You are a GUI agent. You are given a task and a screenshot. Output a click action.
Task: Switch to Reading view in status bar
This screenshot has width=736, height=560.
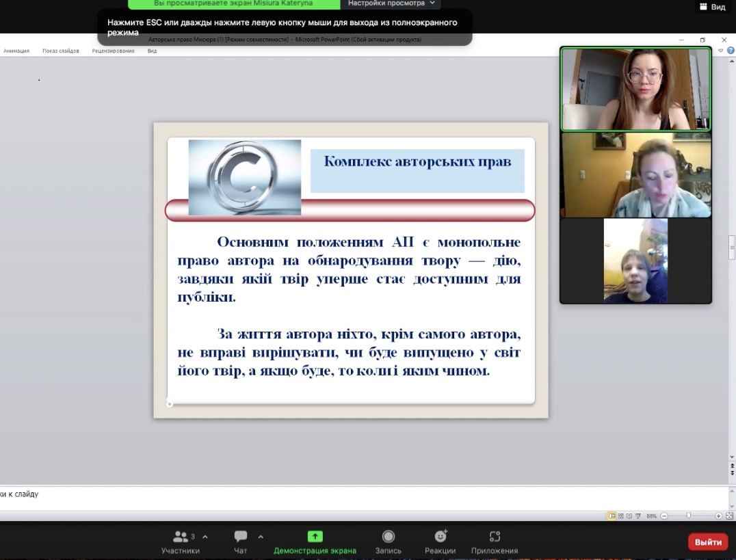coord(629,516)
